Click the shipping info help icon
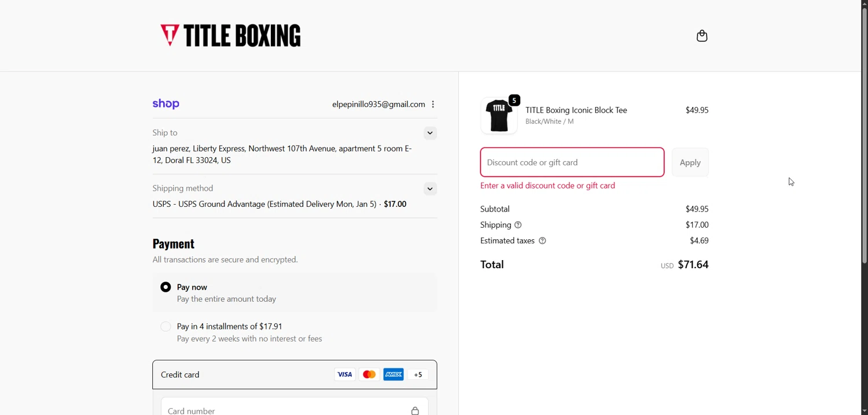This screenshot has width=868, height=415. pos(518,225)
